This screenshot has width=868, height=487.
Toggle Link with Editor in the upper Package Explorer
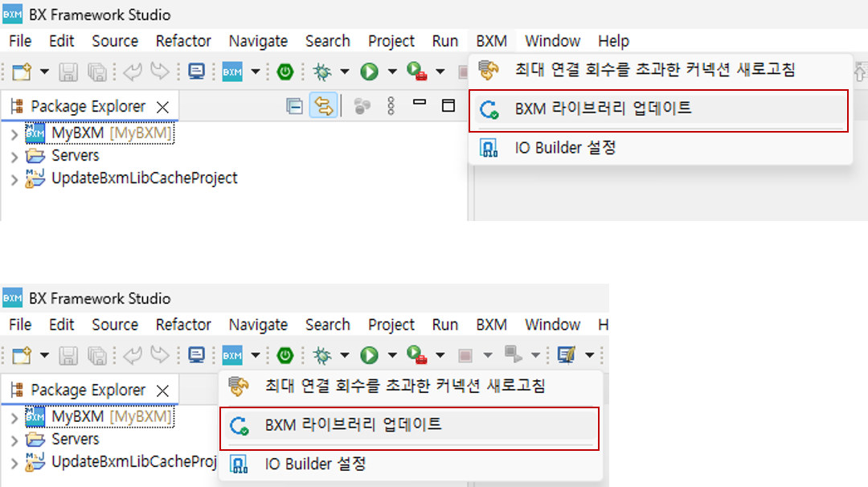pyautogui.click(x=323, y=106)
